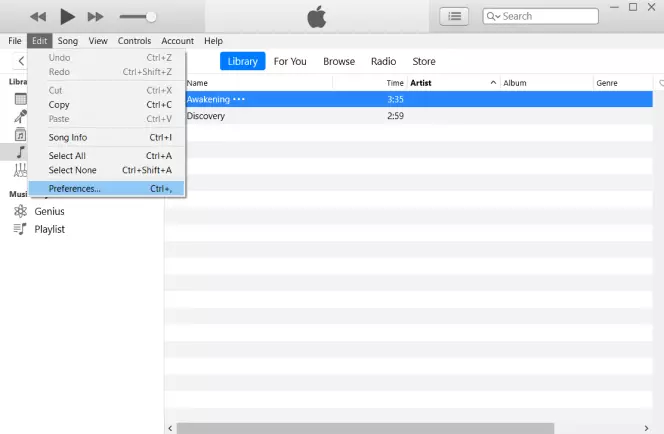Switch to the Radio tab
The image size is (664, 434).
(x=384, y=61)
